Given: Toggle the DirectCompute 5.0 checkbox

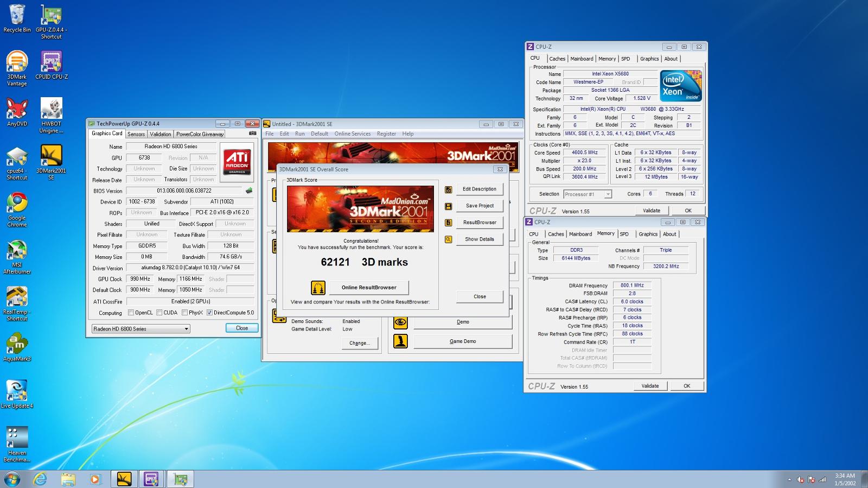Looking at the screenshot, I should pos(209,313).
